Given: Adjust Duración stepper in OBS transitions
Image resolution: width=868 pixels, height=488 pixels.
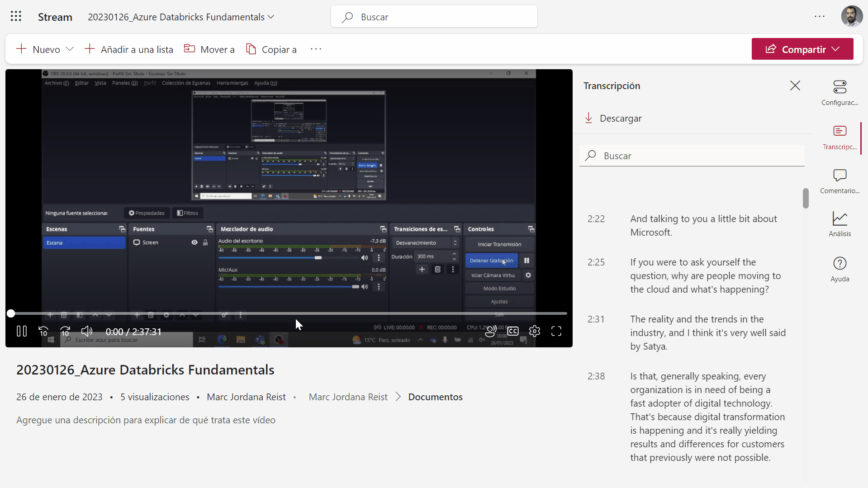Looking at the screenshot, I should pyautogui.click(x=454, y=256).
